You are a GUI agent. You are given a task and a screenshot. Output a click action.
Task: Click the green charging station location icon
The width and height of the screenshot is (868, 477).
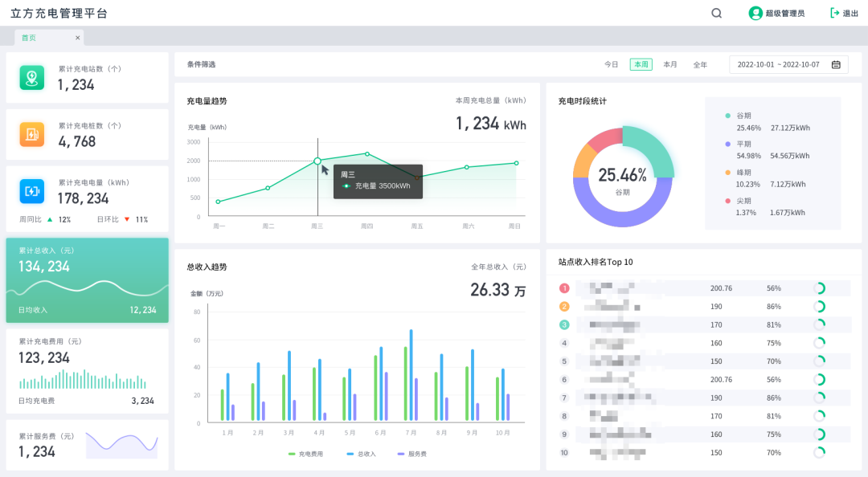pyautogui.click(x=32, y=78)
